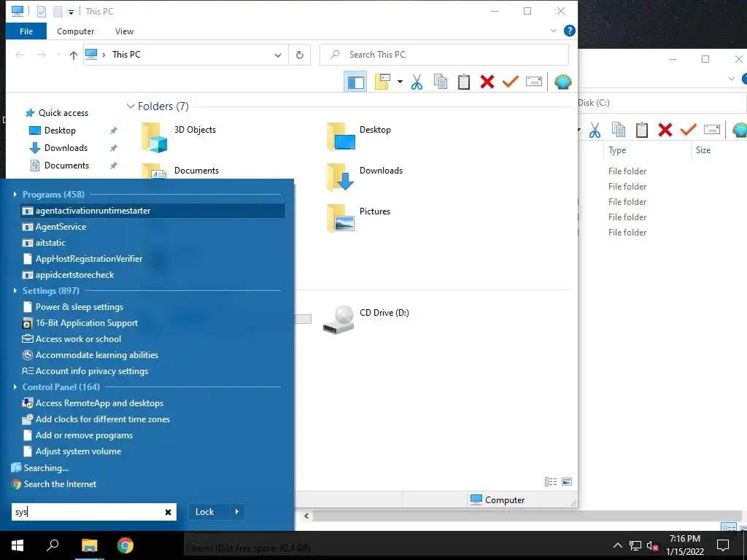Expand the Settings (897) search category
The height and width of the screenshot is (560, 747).
[15, 290]
